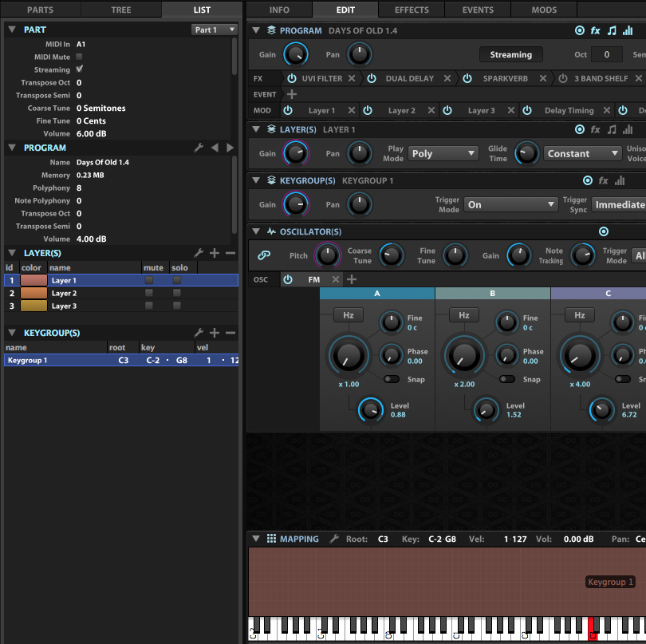Collapse the OSCILLATOR(S) editor section

(x=256, y=231)
